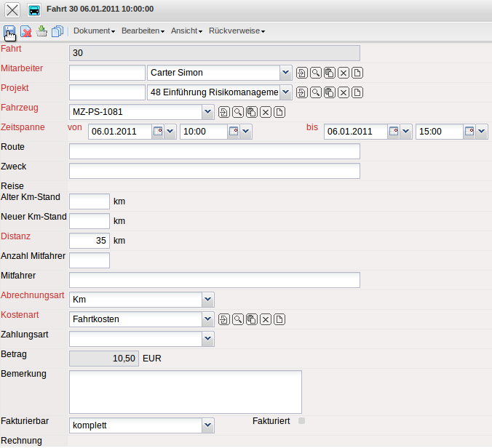Click the bus icon in the title bar
This screenshot has height=448, width=492.
(x=34, y=10)
